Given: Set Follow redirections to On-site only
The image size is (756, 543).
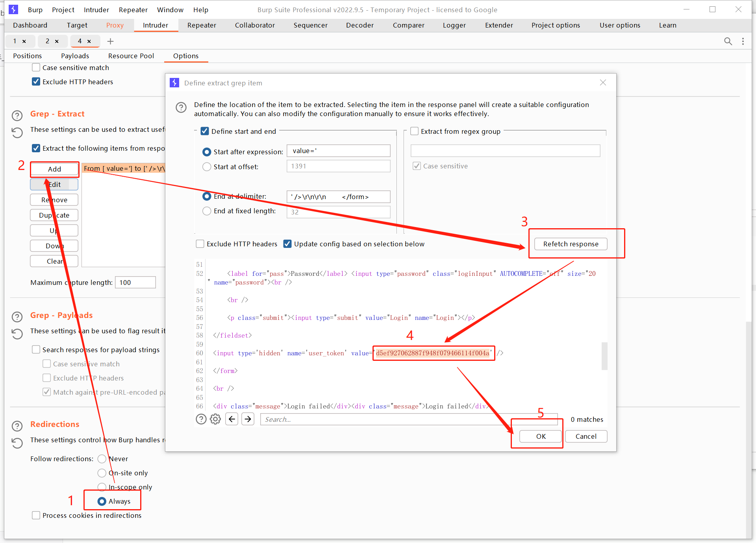Looking at the screenshot, I should [102, 473].
